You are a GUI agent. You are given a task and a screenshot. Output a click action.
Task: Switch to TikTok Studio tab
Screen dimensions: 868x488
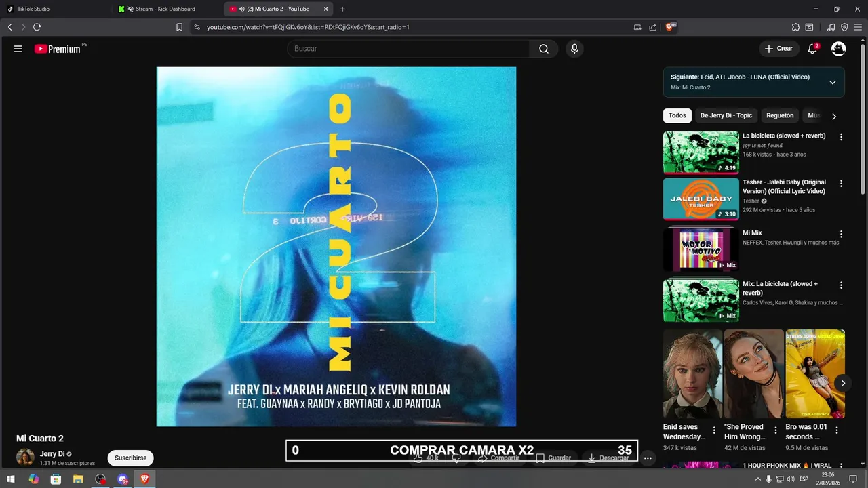[x=57, y=9]
